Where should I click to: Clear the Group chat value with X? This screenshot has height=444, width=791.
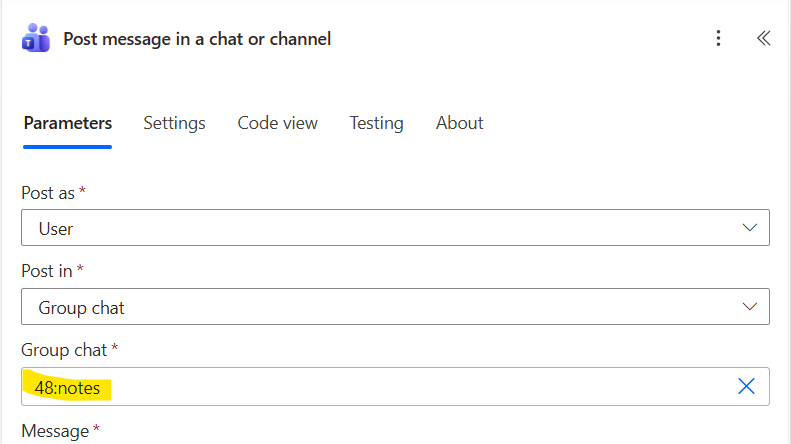(x=746, y=386)
